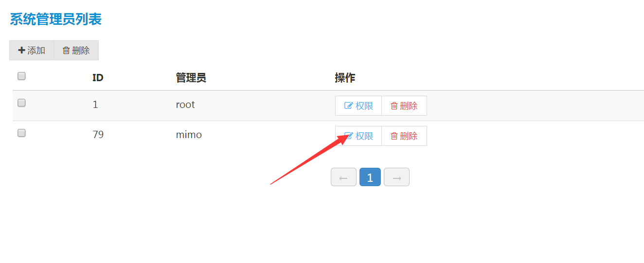The height and width of the screenshot is (263, 644).
Task: Click the mimo administrator name cell
Action: pos(189,135)
